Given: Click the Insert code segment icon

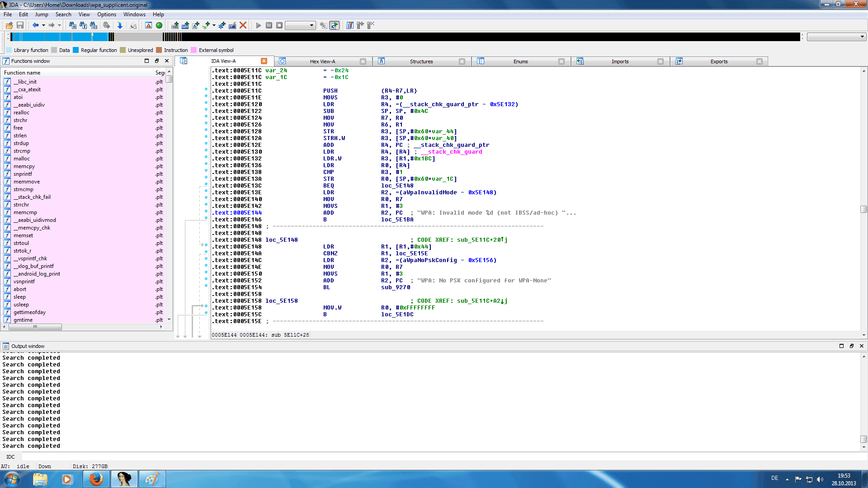Looking at the screenshot, I should click(x=175, y=25).
